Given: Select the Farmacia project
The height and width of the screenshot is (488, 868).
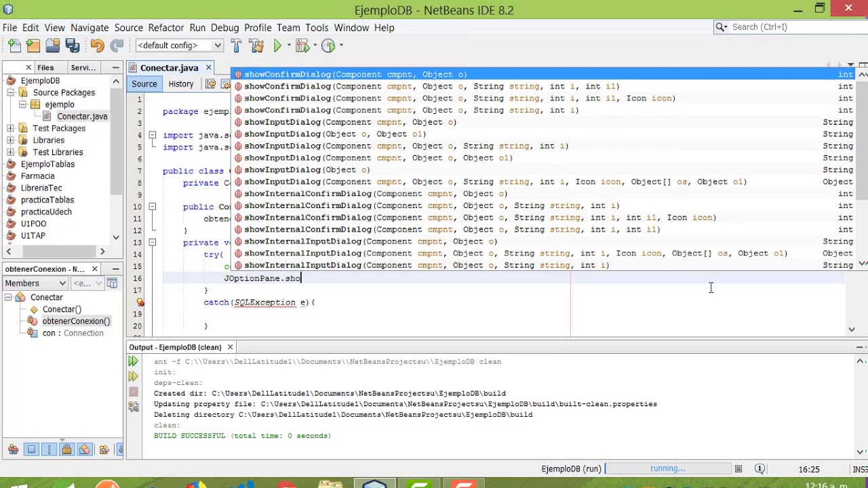Looking at the screenshot, I should [37, 176].
